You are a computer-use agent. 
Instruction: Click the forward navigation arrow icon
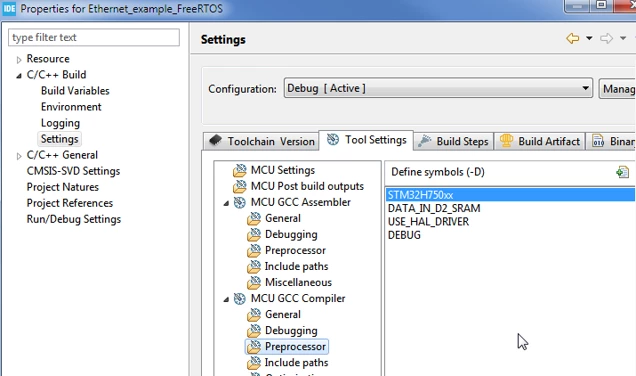(x=606, y=39)
